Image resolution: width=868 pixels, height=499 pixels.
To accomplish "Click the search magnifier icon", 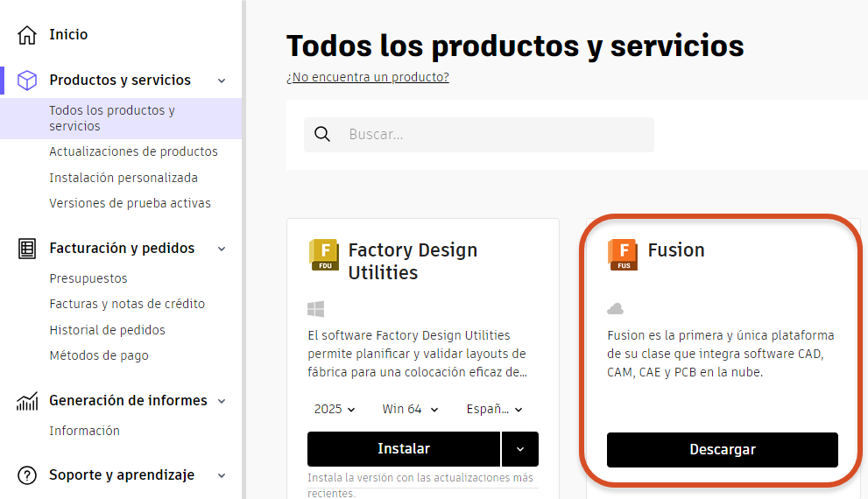I will coord(322,134).
